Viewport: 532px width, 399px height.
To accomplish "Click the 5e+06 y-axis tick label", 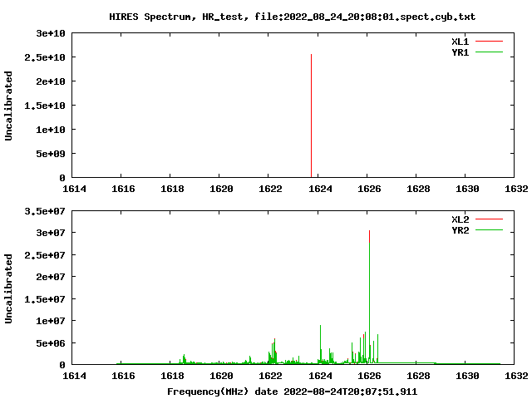I will tap(51, 343).
